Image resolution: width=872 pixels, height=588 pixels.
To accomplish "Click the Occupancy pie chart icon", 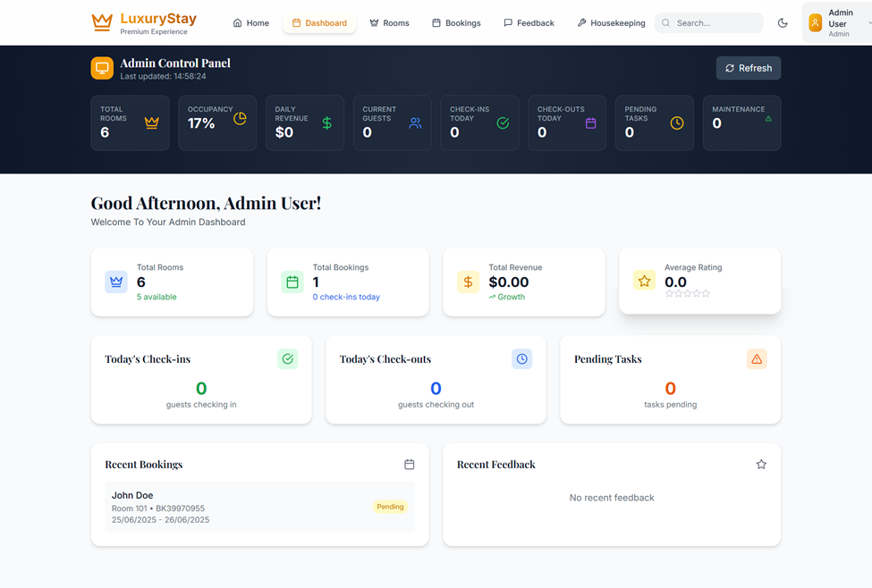I will (240, 119).
